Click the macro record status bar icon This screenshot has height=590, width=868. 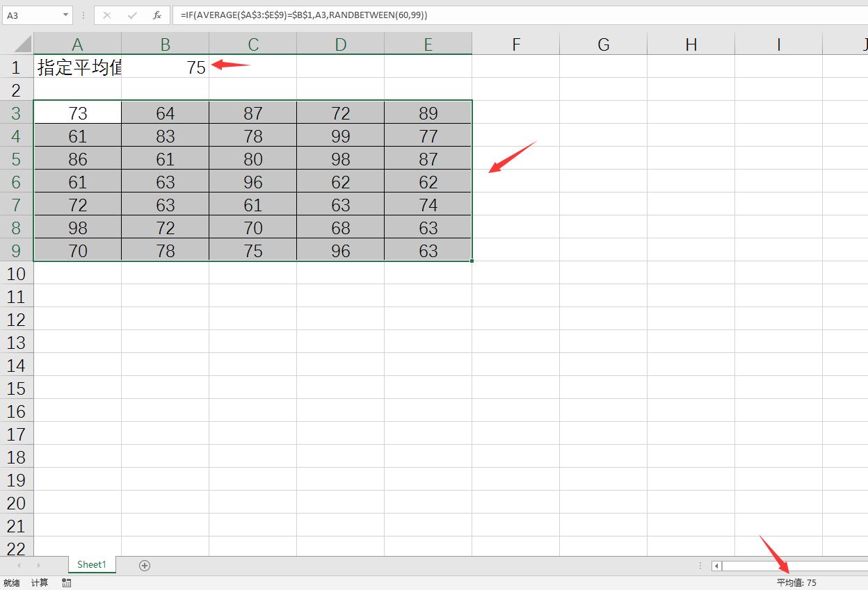[x=67, y=583]
